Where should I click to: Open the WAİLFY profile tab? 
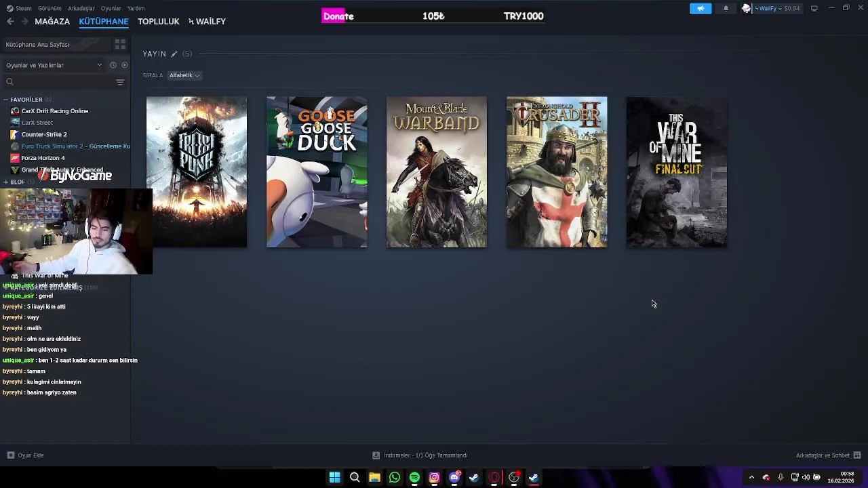coord(208,22)
